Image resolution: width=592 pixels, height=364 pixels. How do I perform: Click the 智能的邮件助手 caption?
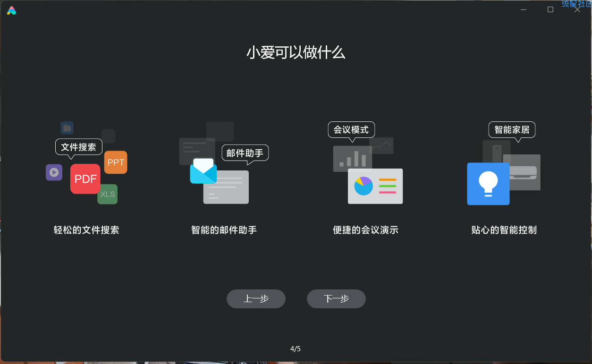[x=224, y=230]
